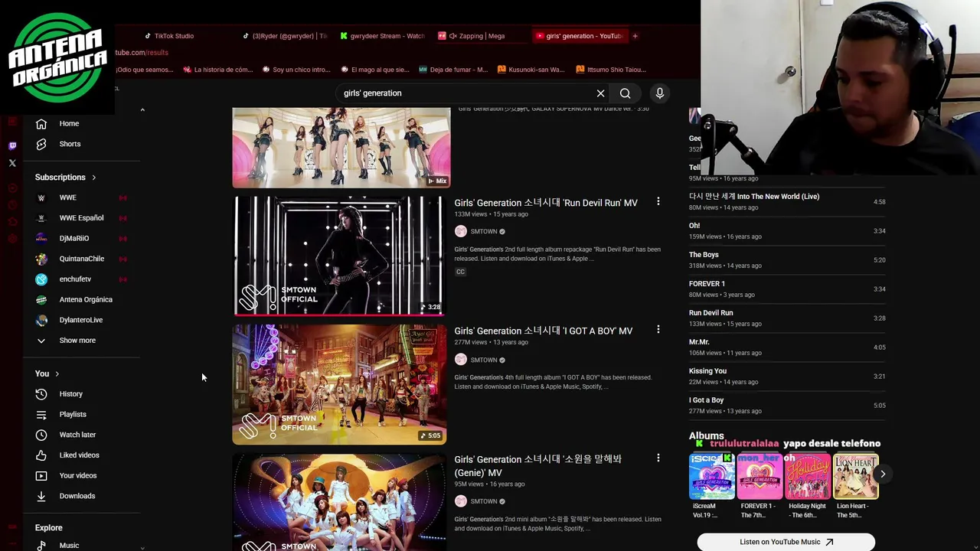Open the FOREVER 1 album cover
This screenshot has height=551, width=980.
coord(759,476)
